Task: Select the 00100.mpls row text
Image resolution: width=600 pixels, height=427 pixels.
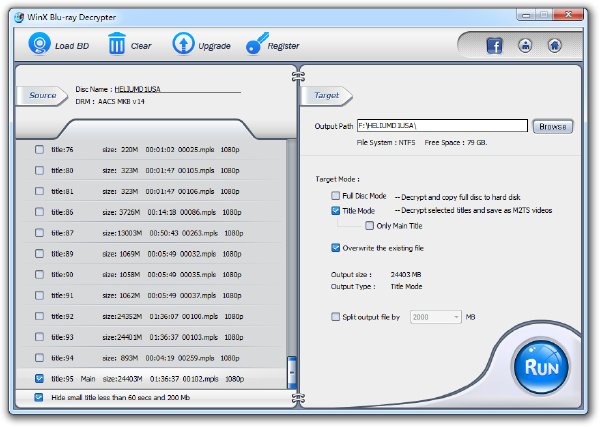Action: coord(200,316)
